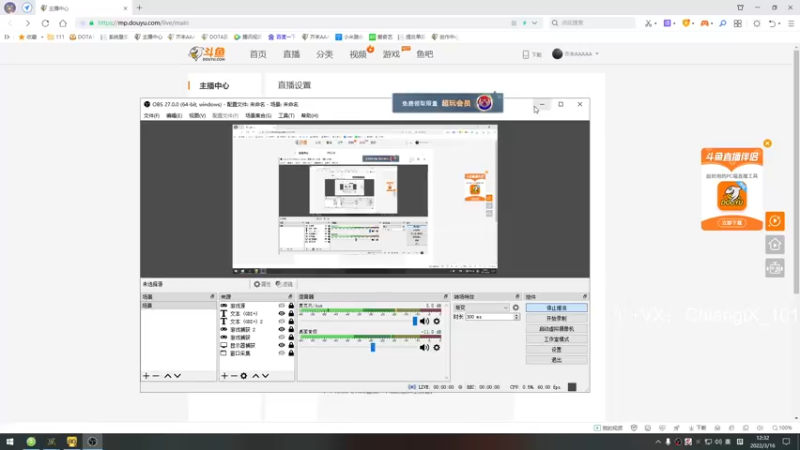This screenshot has width=800, height=450.
Task: Click the orange play icon on the right sidebar
Action: pos(775,221)
